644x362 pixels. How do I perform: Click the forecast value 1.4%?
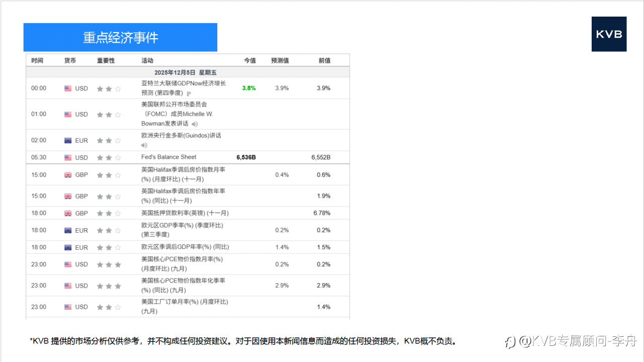tap(282, 247)
